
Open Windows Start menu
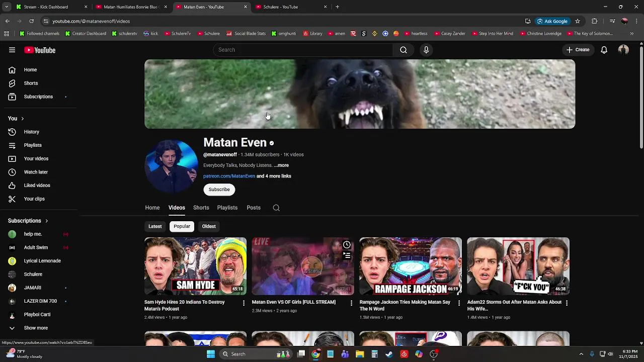click(x=211, y=354)
